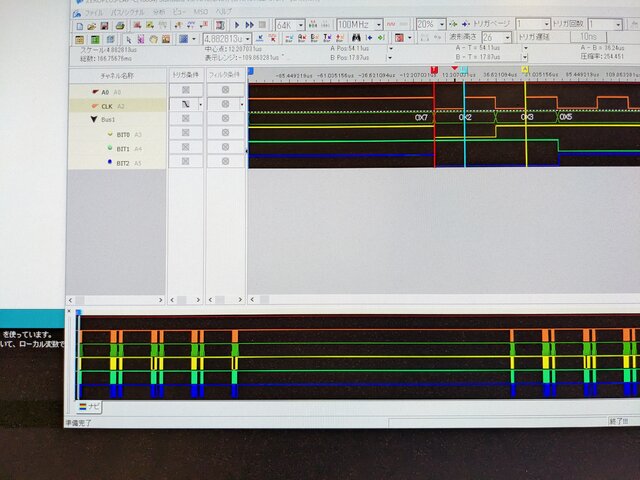Toggle falling-edge trigger condition for CLK

pos(186,104)
